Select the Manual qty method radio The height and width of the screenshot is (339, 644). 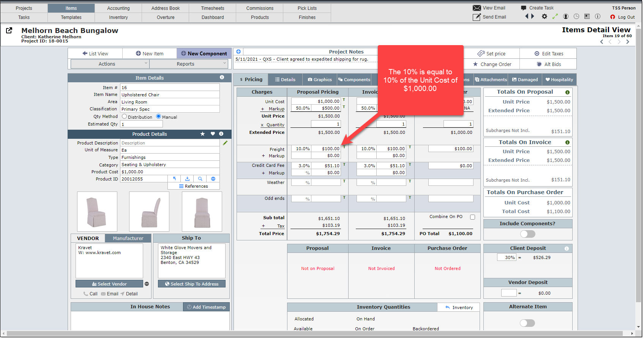[158, 116]
